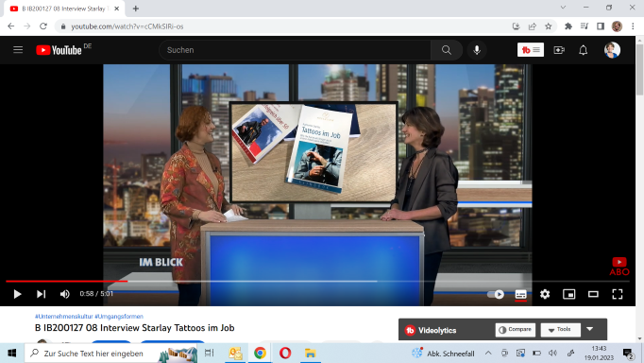The height and width of the screenshot is (363, 644).
Task: Open the YouTube hamburger guide menu
Action: (x=18, y=50)
